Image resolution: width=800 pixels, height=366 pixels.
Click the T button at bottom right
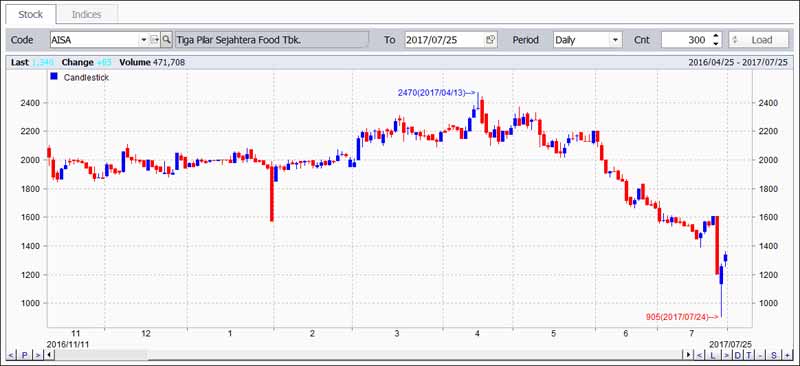pyautogui.click(x=749, y=355)
